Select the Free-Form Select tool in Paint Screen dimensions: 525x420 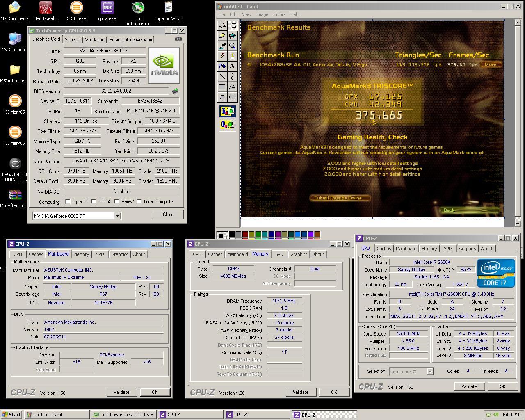(x=222, y=25)
